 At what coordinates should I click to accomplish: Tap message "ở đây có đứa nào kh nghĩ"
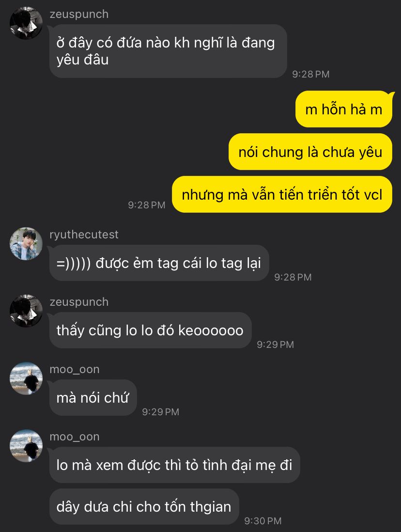168,51
